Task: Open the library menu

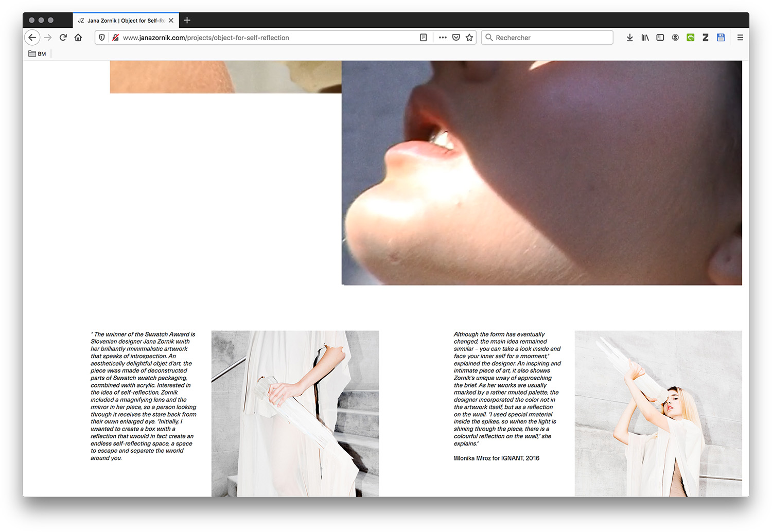Action: click(x=645, y=38)
